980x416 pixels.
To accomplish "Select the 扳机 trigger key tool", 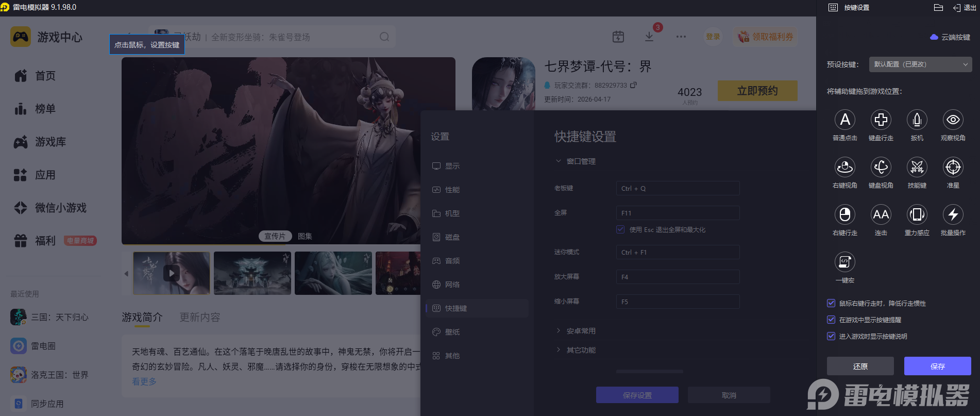I will [x=917, y=120].
